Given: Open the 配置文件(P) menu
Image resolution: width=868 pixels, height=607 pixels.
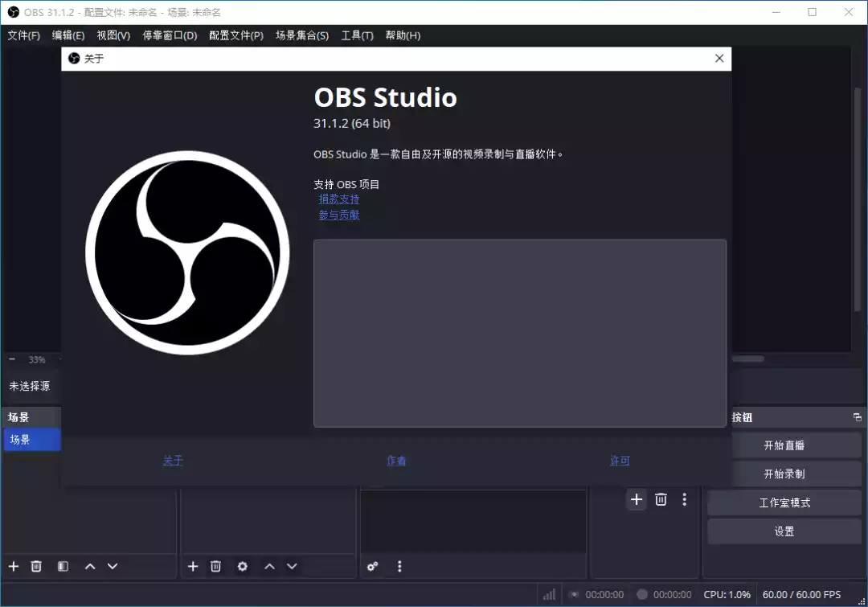Looking at the screenshot, I should click(236, 35).
